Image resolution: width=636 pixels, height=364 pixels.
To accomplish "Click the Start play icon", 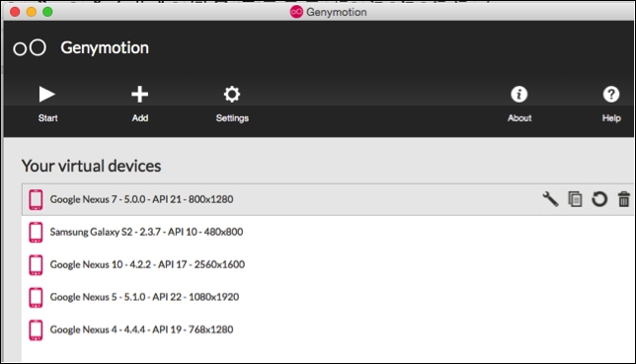I will tap(47, 95).
